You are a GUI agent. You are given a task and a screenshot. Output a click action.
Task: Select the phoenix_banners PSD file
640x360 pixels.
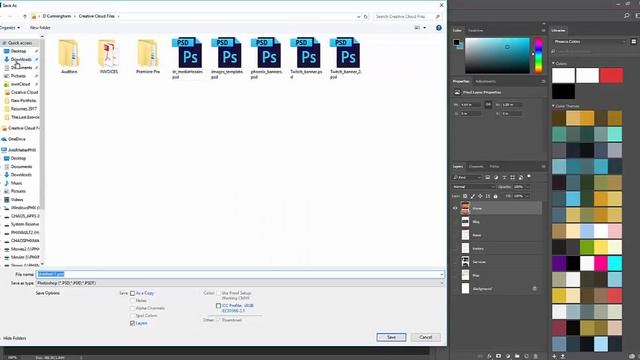click(x=266, y=58)
